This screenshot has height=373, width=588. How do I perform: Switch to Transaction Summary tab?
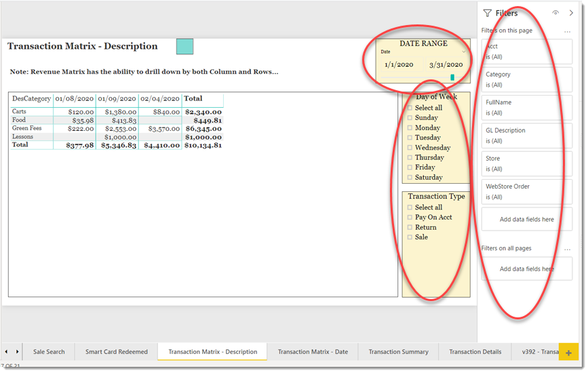398,352
